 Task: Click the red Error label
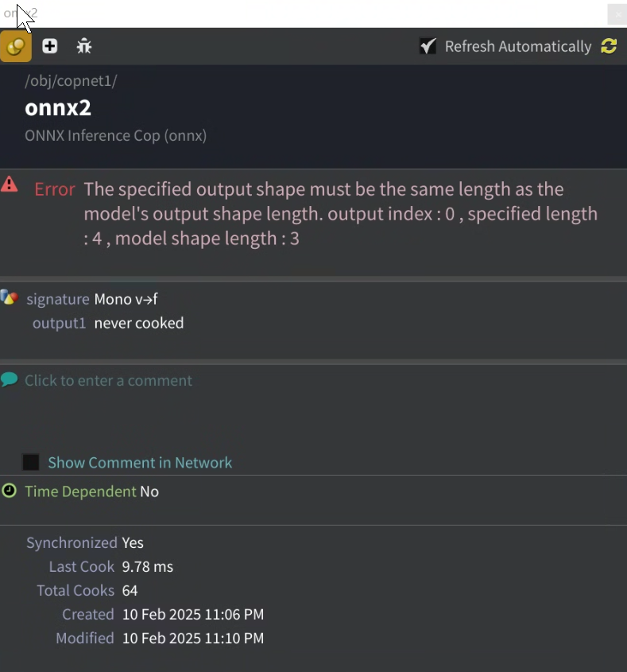54,189
